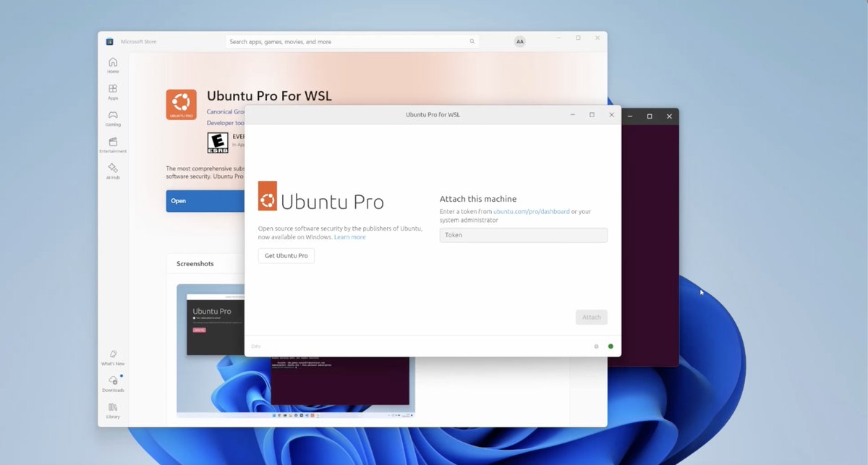
Task: Open What's New in Store sidebar
Action: tap(114, 358)
